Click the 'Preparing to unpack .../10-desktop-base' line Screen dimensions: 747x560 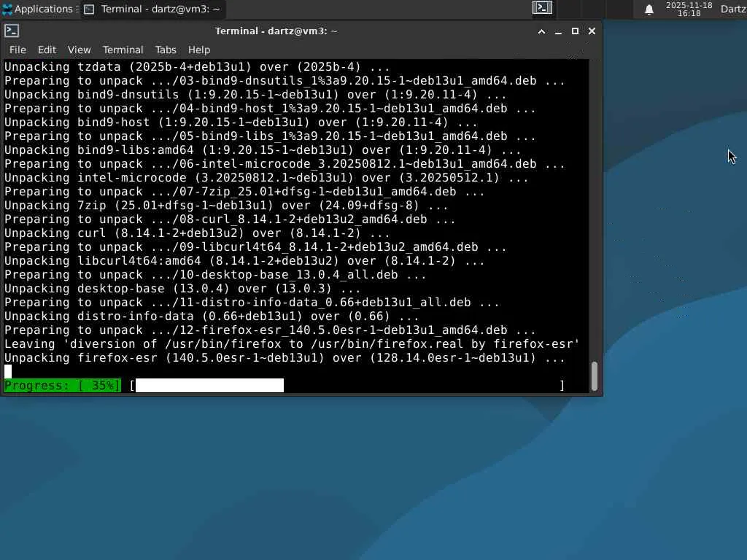tap(215, 275)
